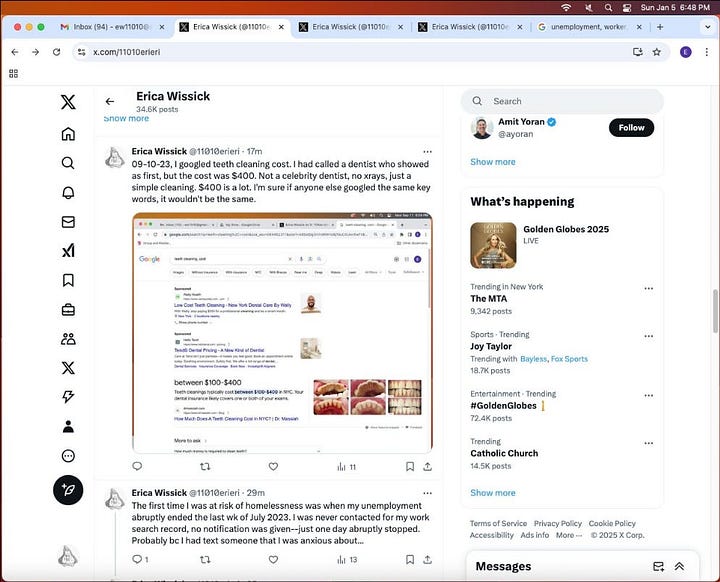Click the Bayless trending link

click(534, 359)
